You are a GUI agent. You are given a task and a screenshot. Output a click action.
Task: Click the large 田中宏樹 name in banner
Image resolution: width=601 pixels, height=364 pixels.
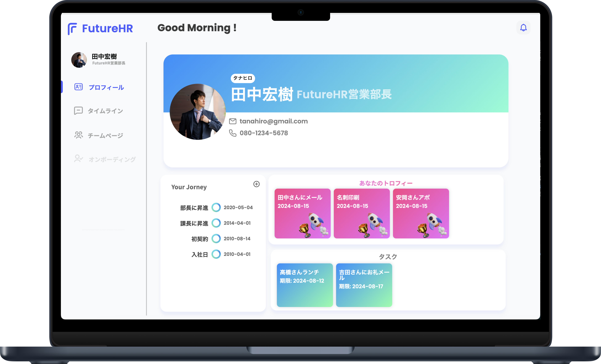coord(262,94)
